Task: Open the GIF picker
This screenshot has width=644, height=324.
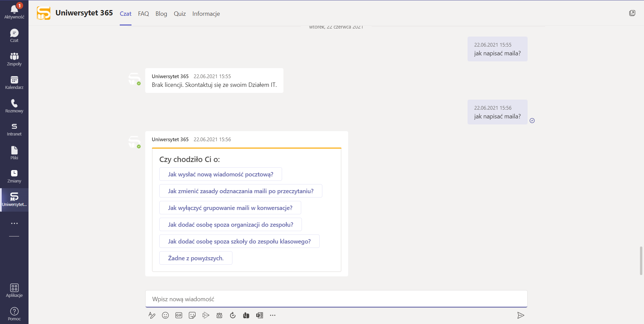Action: 179,315
